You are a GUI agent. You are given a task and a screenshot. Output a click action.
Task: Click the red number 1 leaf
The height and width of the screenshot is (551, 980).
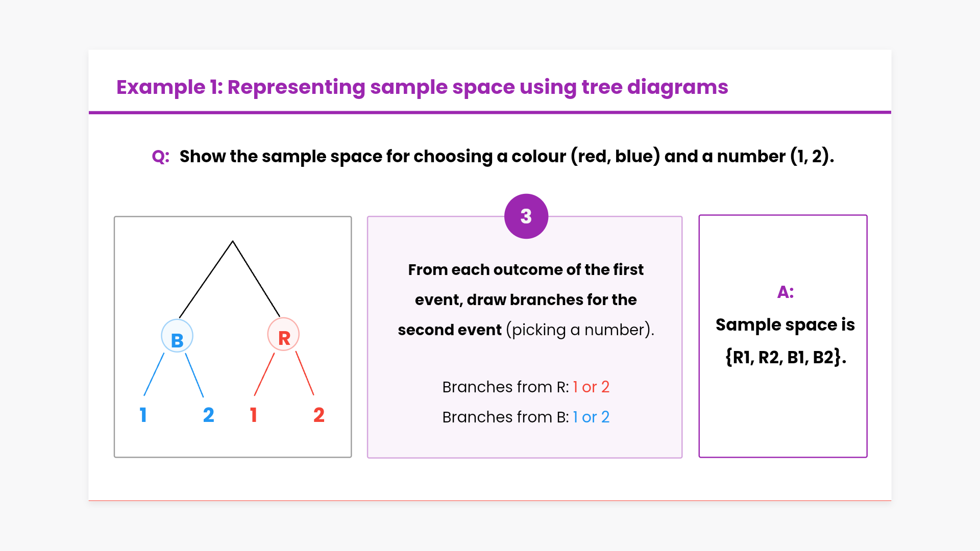coord(253,415)
